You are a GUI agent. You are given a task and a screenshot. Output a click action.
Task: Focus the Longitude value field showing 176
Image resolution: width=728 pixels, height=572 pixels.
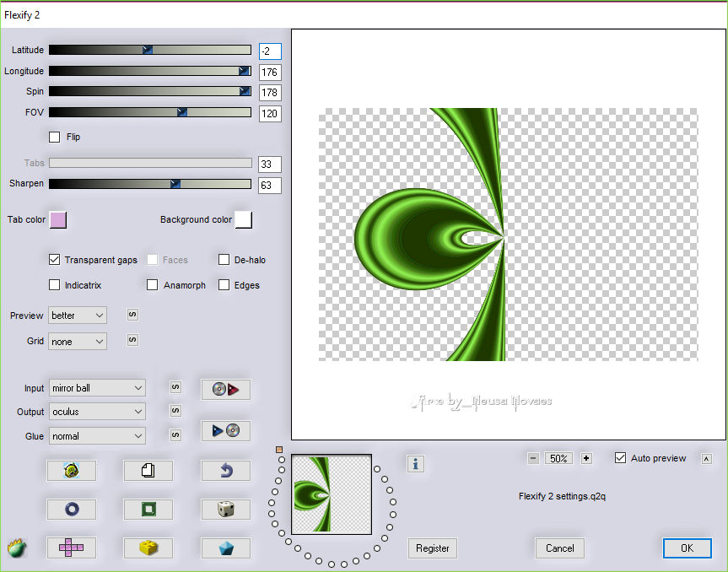coord(270,72)
